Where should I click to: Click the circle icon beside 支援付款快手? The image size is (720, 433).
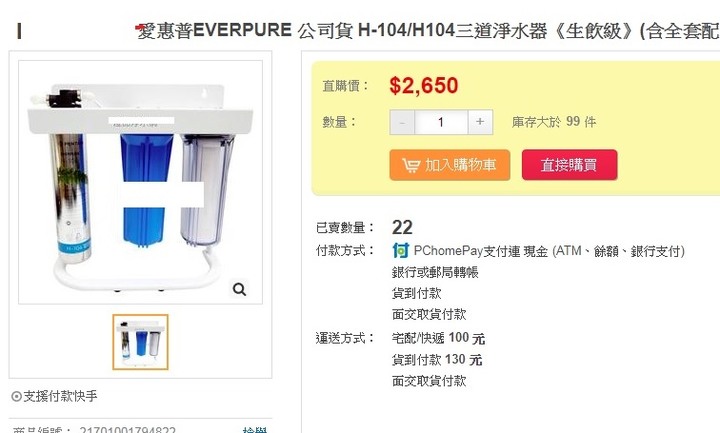coord(17,396)
